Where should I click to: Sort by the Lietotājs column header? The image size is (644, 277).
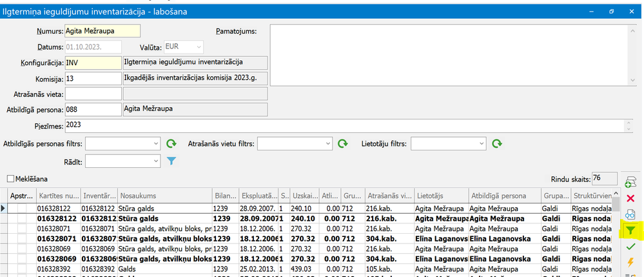click(x=442, y=196)
